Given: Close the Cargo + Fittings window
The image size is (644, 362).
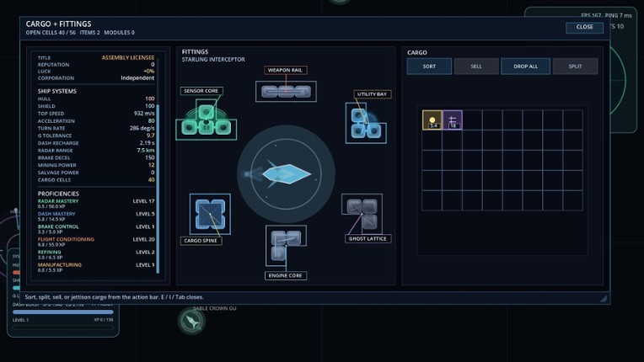Looking at the screenshot, I should coord(584,27).
